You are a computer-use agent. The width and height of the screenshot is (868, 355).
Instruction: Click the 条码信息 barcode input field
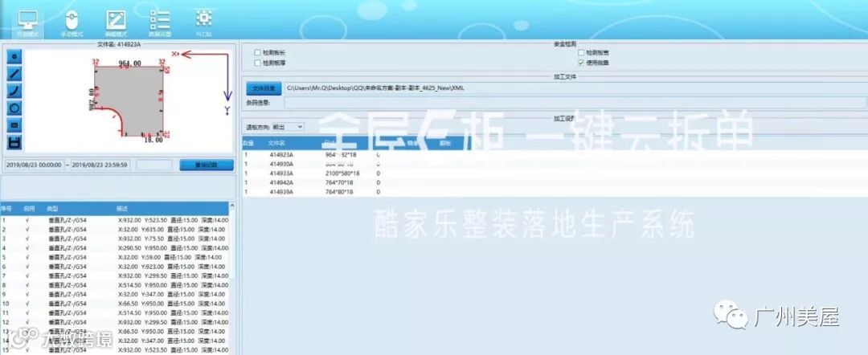click(575, 102)
